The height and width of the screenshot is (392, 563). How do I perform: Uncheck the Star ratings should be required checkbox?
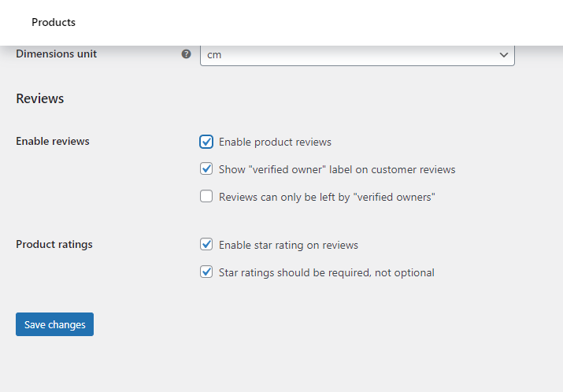click(206, 272)
